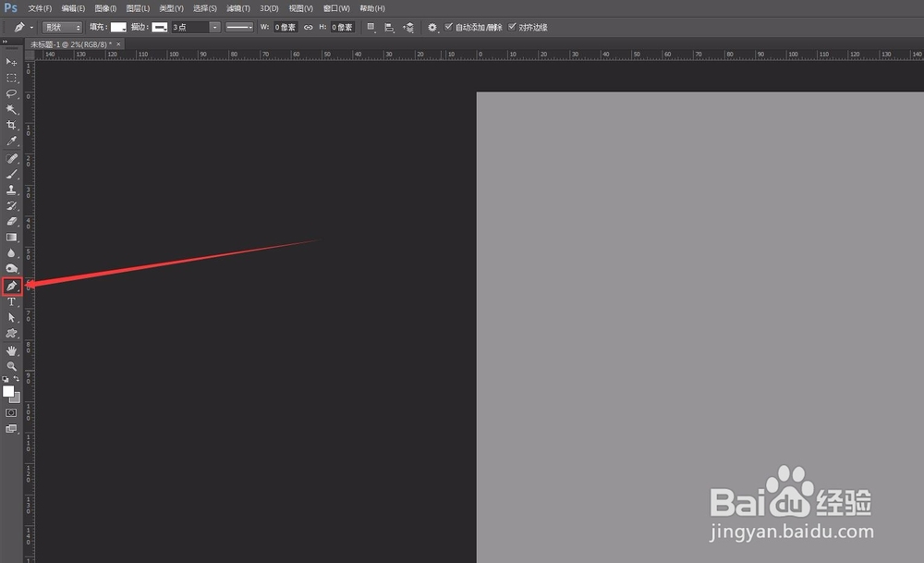Reset default foreground and background colors
The image size is (924, 563).
[x=6, y=379]
